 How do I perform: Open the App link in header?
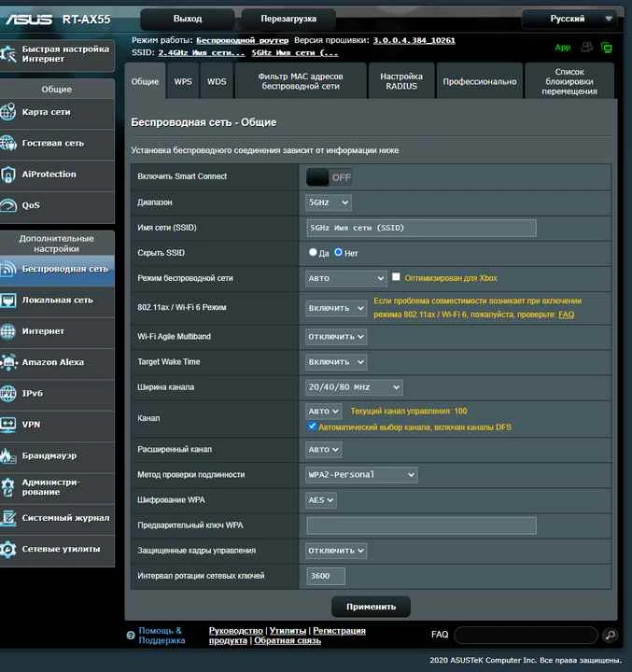point(563,48)
